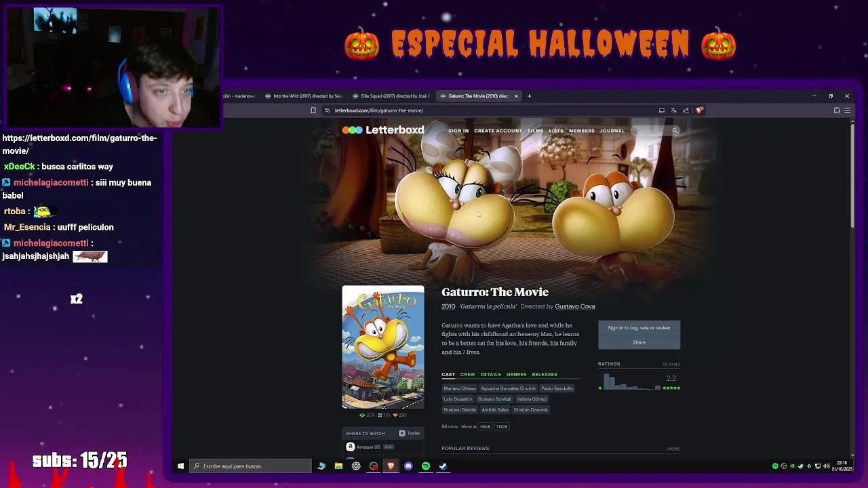
Task: Open Discord from the taskbar
Action: pos(408,466)
